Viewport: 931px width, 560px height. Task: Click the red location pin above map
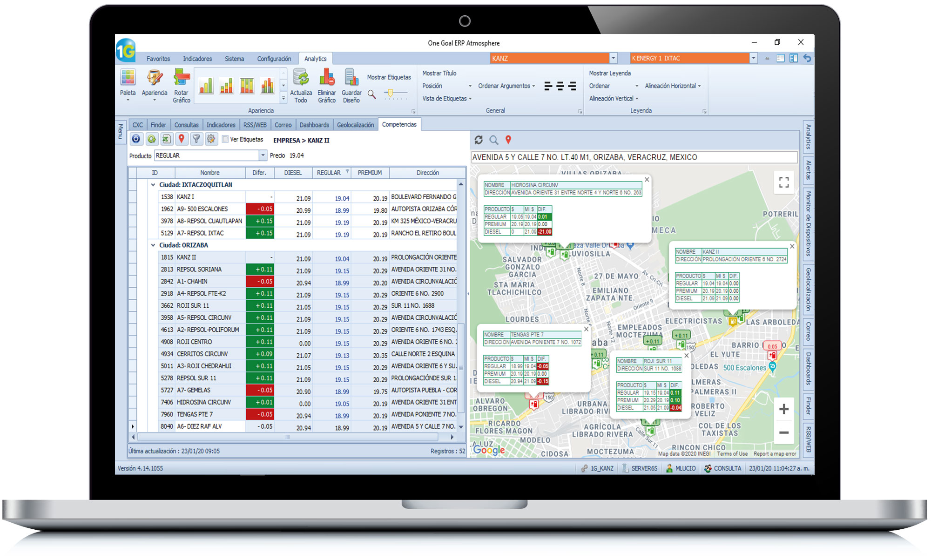(508, 140)
